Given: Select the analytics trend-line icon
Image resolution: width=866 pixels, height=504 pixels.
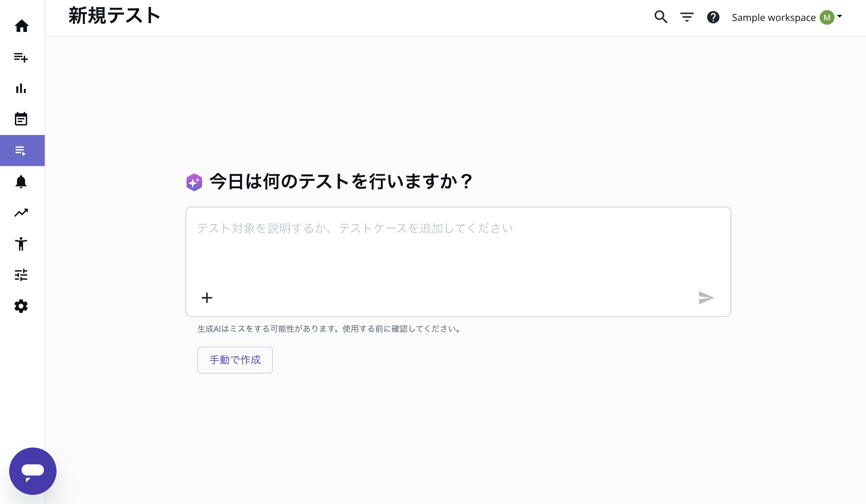Looking at the screenshot, I should coord(22,212).
